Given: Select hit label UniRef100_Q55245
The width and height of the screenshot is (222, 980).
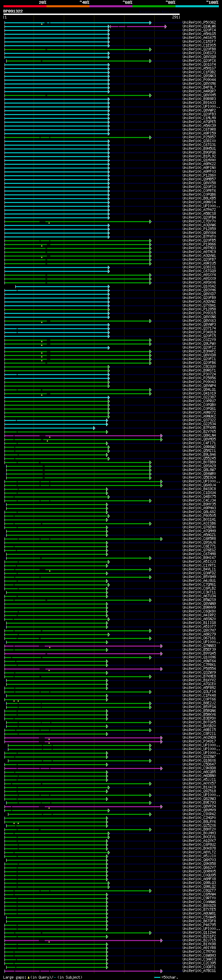Looking at the screenshot, I should [x=199, y=459].
